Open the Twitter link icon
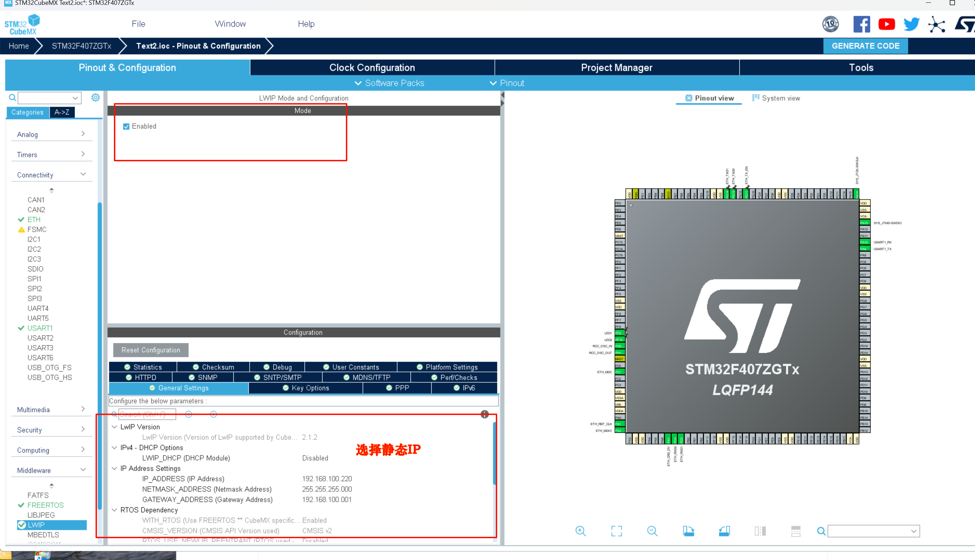975x560 pixels. coord(911,24)
